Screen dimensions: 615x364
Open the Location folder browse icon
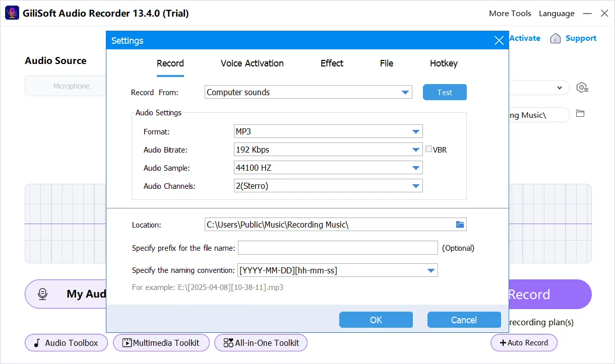460,225
